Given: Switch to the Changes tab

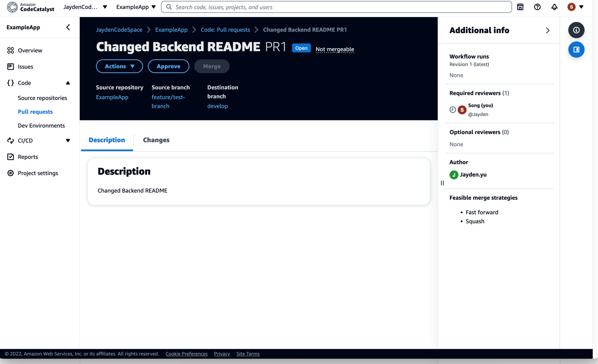Looking at the screenshot, I should click(156, 140).
